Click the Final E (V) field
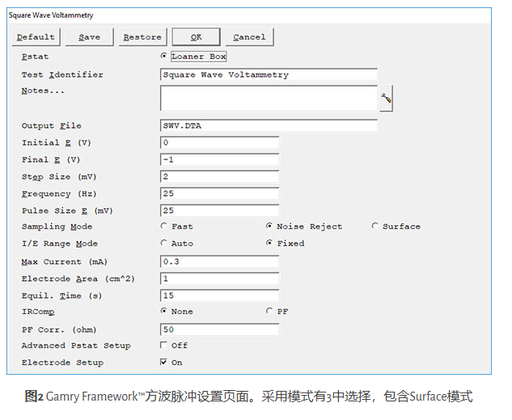Image resolution: width=512 pixels, height=420 pixels. (219, 159)
